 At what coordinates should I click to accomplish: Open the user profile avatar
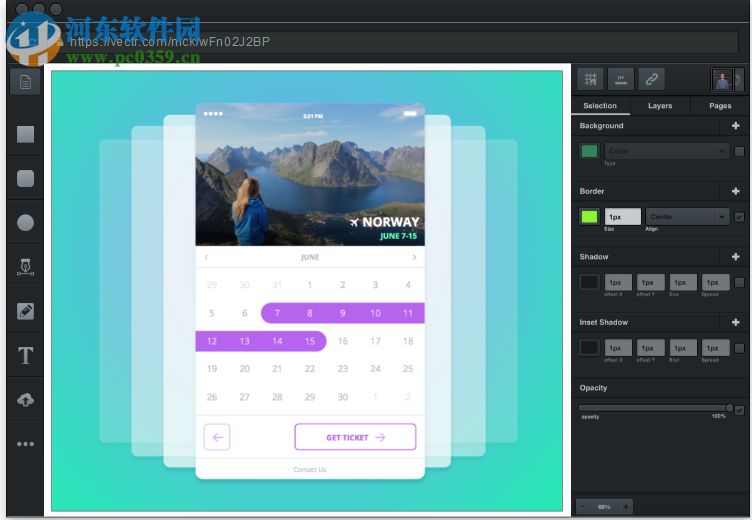point(722,80)
